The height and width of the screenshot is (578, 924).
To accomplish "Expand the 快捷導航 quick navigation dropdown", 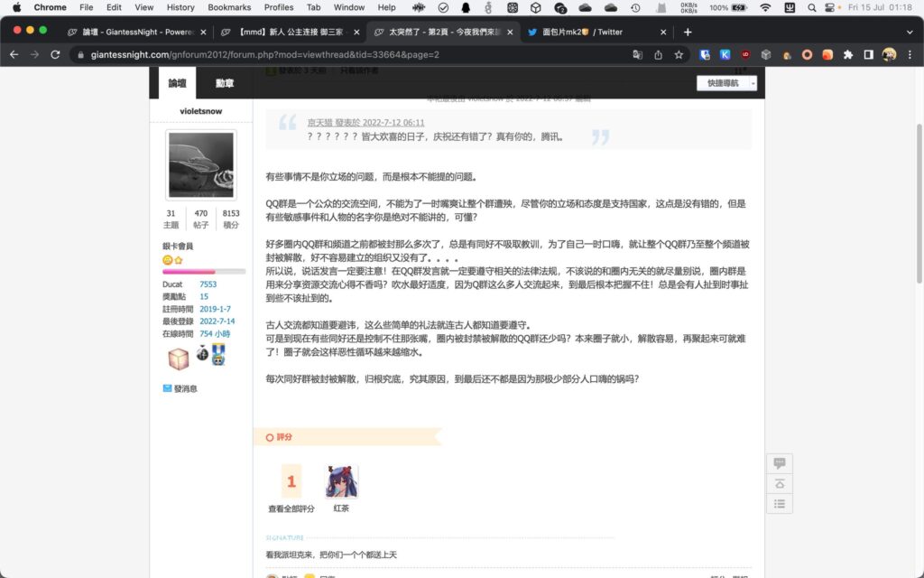I will pyautogui.click(x=725, y=83).
